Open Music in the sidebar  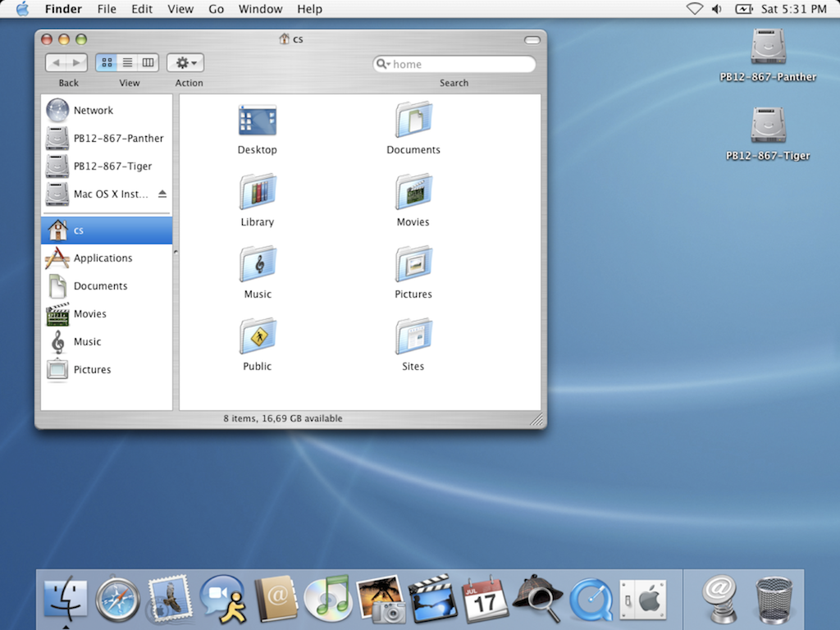(107, 342)
